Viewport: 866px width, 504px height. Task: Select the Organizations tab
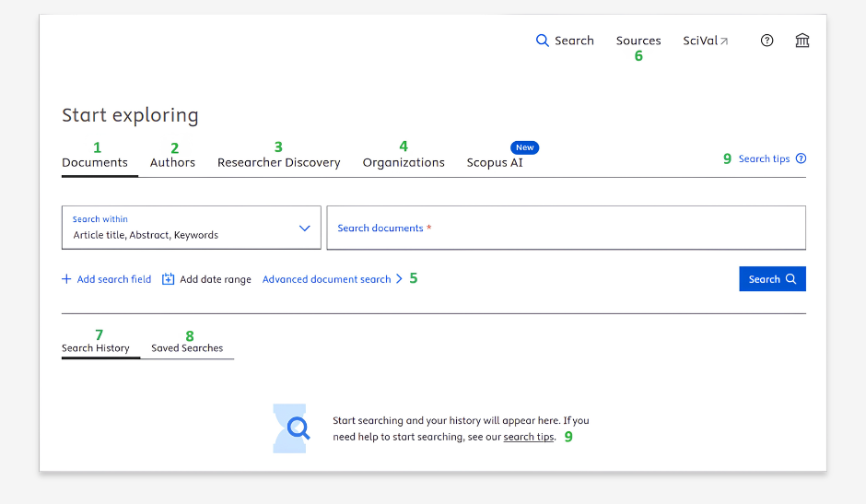click(x=404, y=162)
